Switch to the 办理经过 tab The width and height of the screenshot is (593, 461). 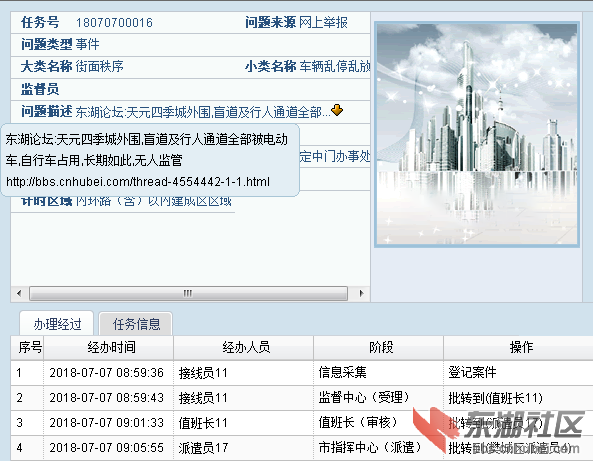[57, 324]
